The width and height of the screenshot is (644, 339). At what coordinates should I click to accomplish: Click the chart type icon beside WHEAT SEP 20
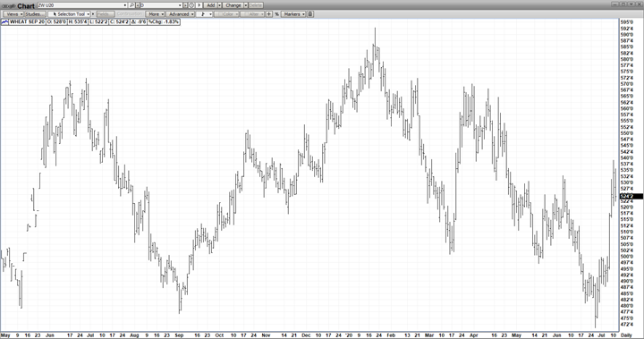4,21
